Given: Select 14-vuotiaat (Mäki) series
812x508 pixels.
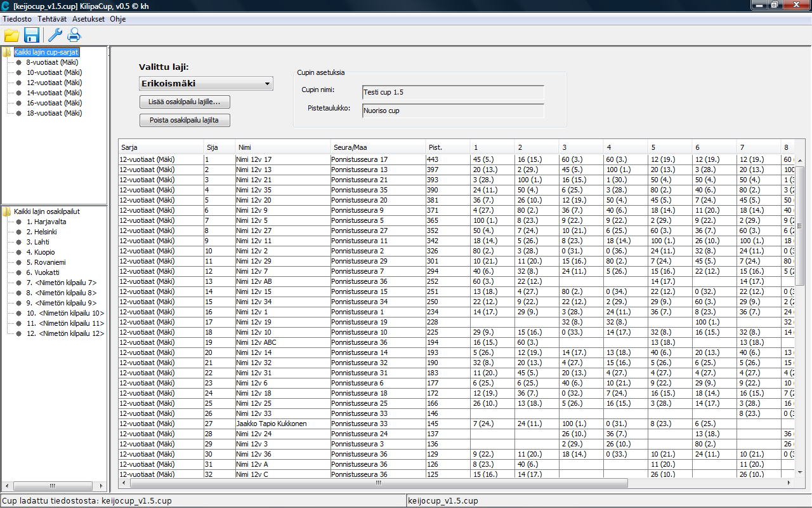Looking at the screenshot, I should 54,93.
